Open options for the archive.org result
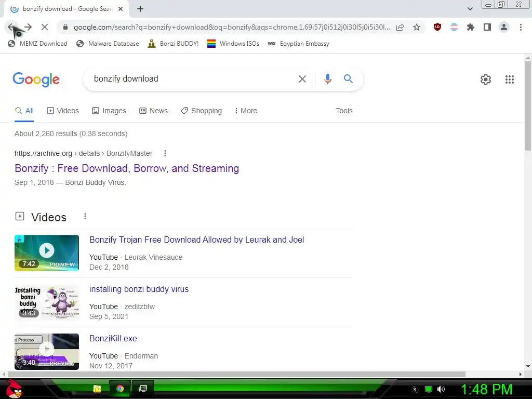 pyautogui.click(x=165, y=153)
